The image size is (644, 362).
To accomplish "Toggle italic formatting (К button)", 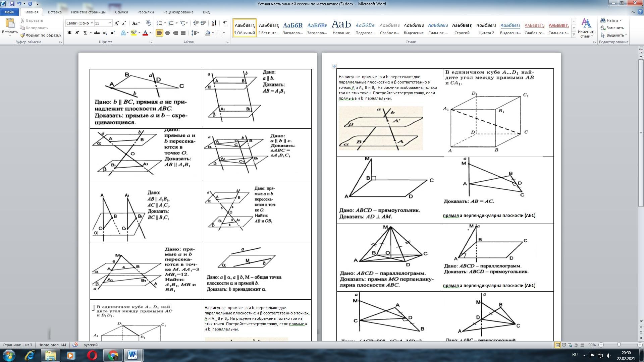I will (x=77, y=33).
